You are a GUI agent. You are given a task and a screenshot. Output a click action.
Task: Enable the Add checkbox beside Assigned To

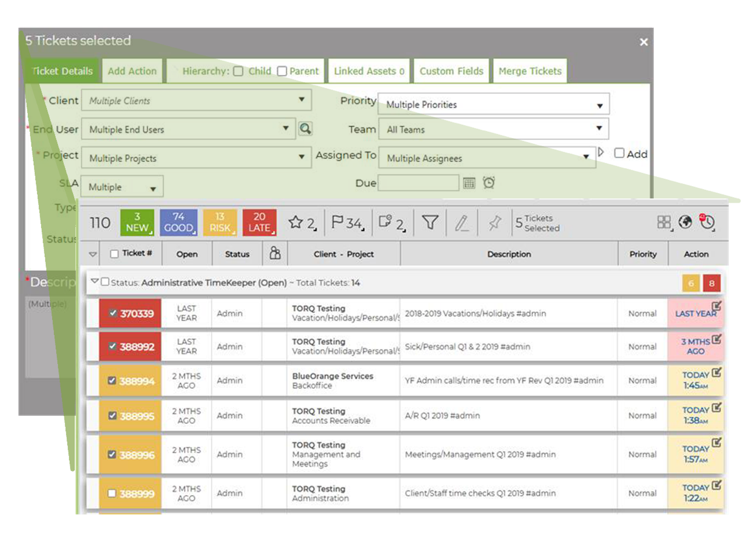click(621, 153)
